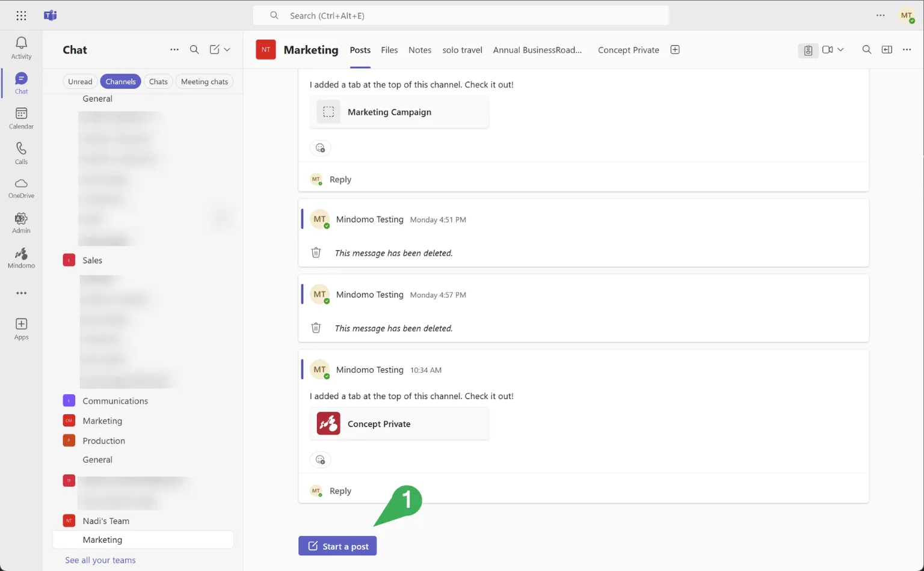
Task: Switch to the Files tab
Action: click(x=389, y=50)
